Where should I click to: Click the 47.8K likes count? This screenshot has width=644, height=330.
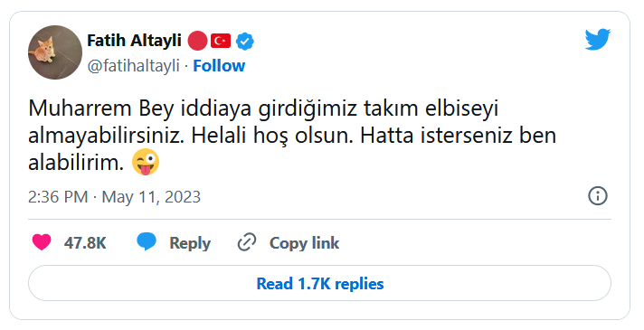(85, 243)
